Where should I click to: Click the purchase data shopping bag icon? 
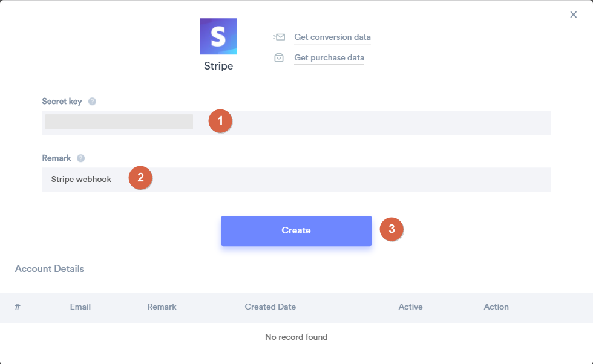pyautogui.click(x=279, y=57)
